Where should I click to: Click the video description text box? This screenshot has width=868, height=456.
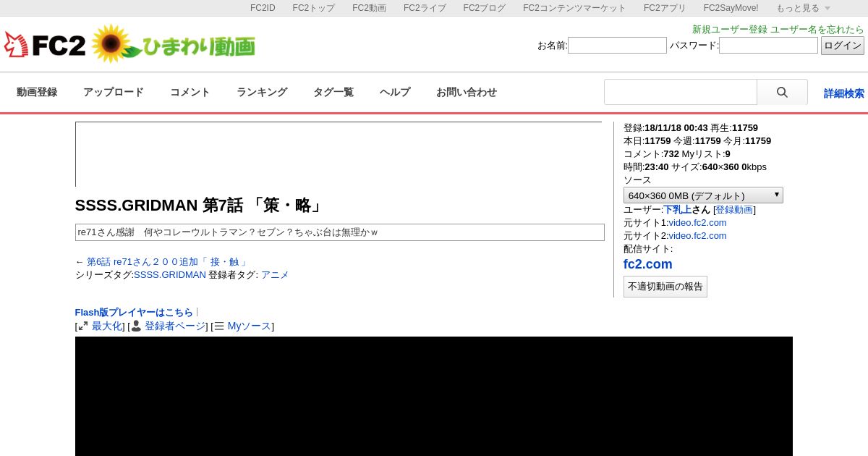click(x=340, y=232)
